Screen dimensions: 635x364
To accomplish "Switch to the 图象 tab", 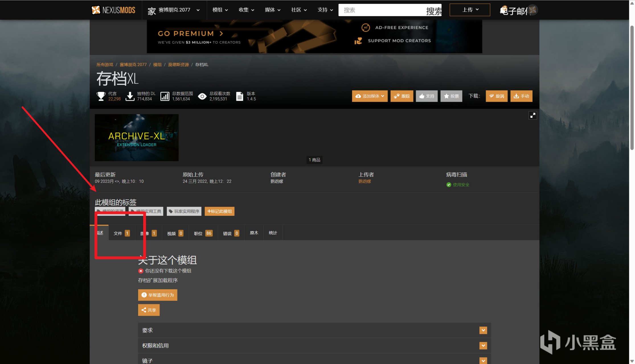I will (x=148, y=233).
